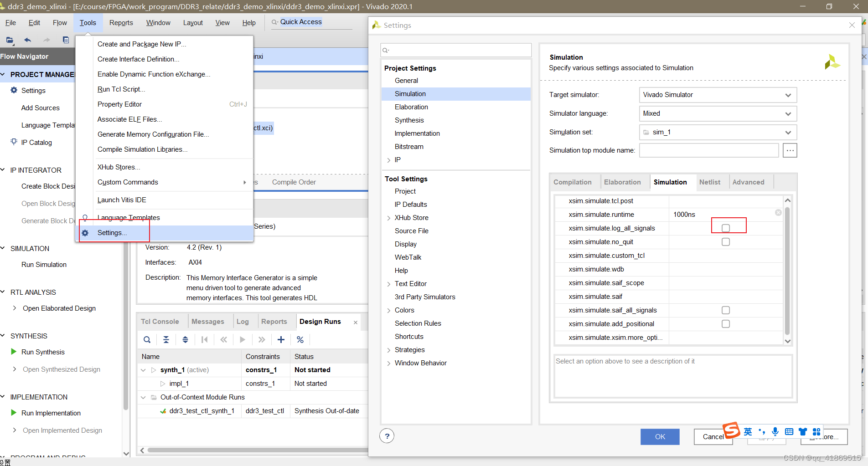Click the go-to-first run icon

[x=204, y=339]
